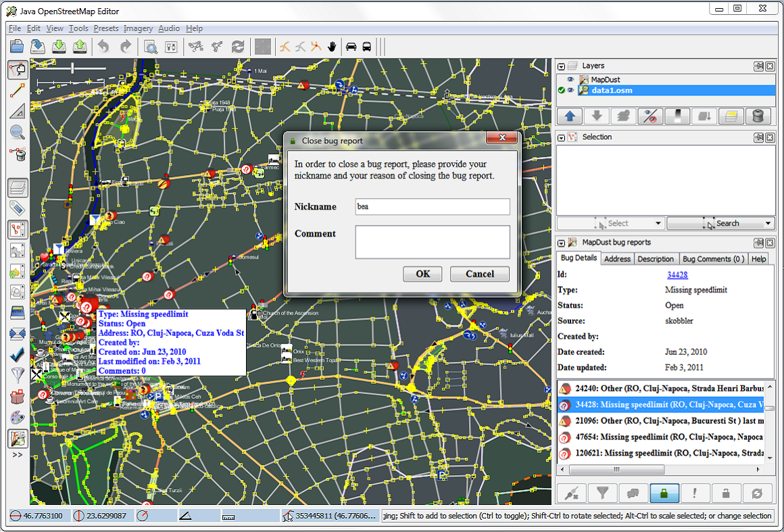Redo action using toolbar arrow
The width and height of the screenshot is (784, 532).
[125, 47]
